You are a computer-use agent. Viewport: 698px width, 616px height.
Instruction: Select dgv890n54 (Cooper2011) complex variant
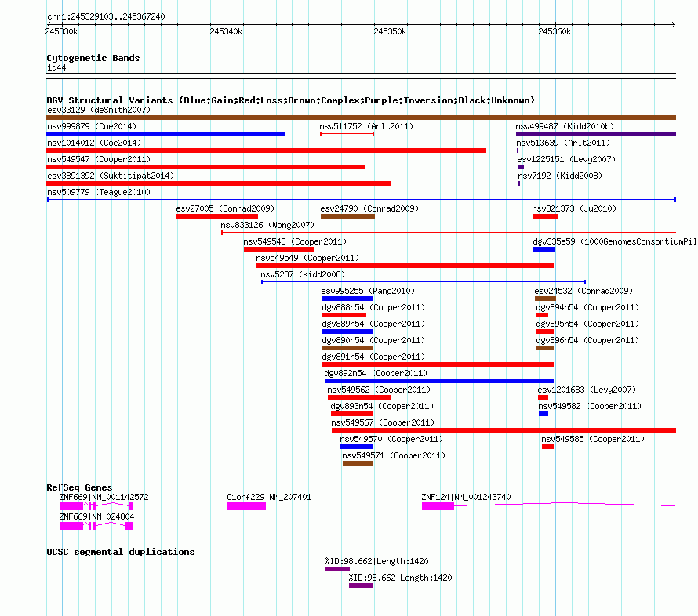347,348
